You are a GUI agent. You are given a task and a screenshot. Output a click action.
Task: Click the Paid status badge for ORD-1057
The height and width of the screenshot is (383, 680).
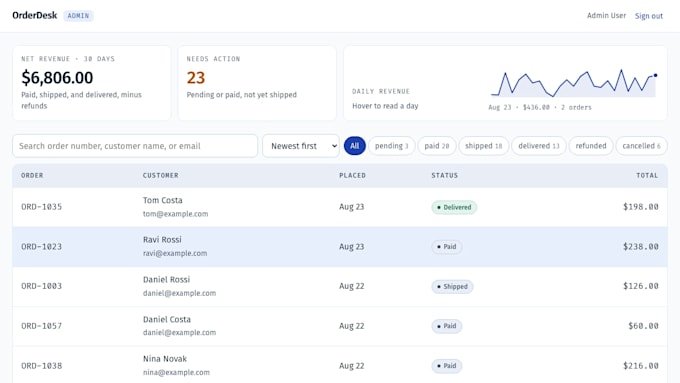[447, 326]
